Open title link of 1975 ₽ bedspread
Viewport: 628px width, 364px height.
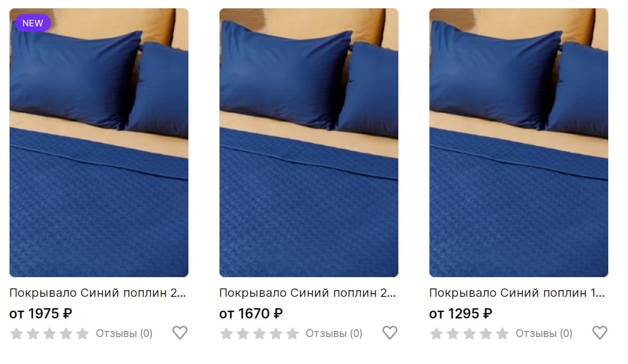coord(98,293)
